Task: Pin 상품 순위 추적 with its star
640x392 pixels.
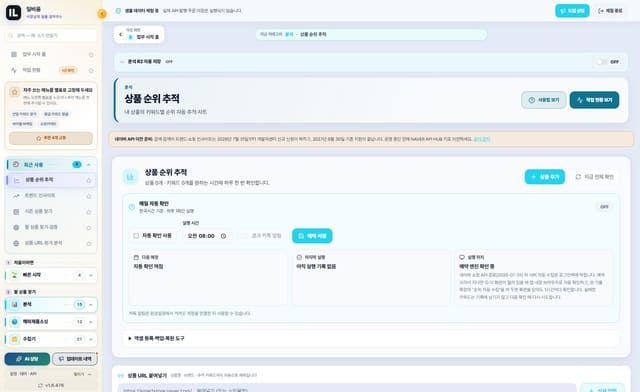Action: pos(89,180)
